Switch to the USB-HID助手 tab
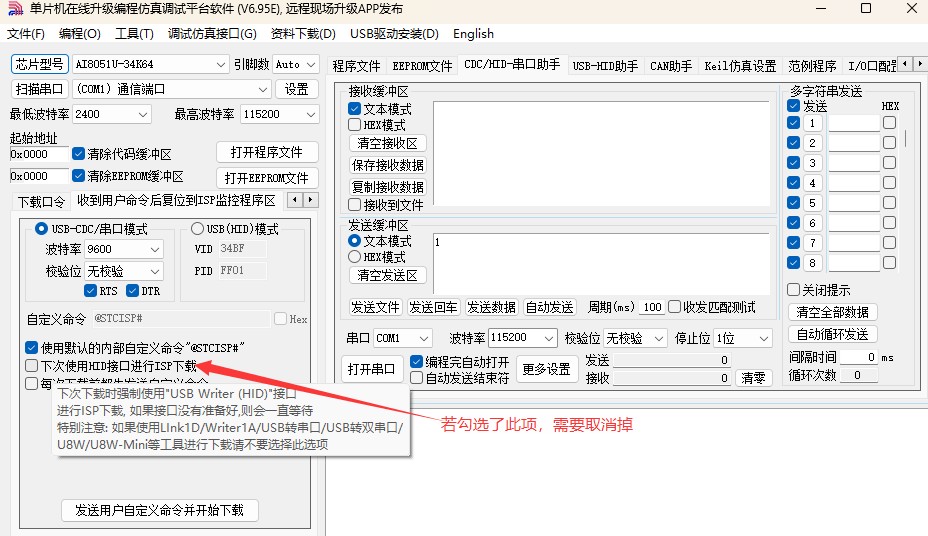The image size is (928, 536). click(605, 66)
